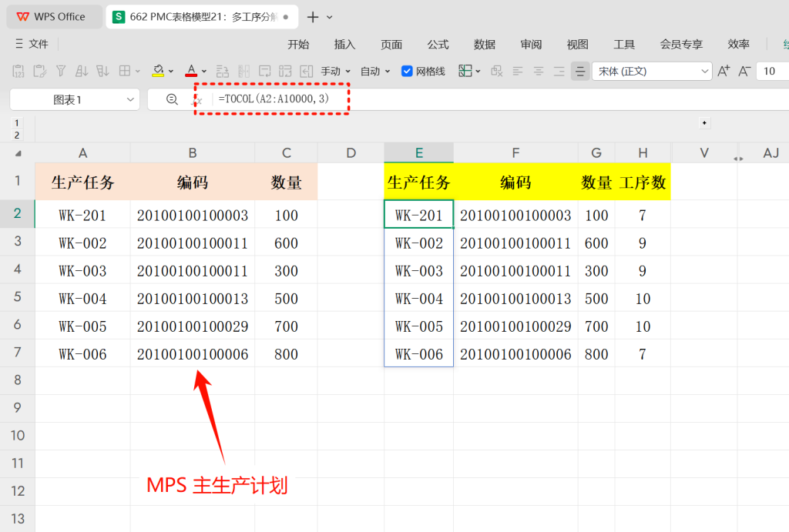This screenshot has height=532, width=789.
Task: Switch to the 视图 ribbon tab
Action: (x=578, y=44)
